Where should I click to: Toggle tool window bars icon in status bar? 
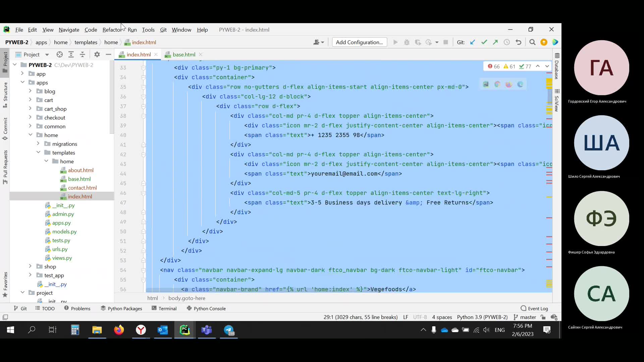pyautogui.click(x=5, y=317)
